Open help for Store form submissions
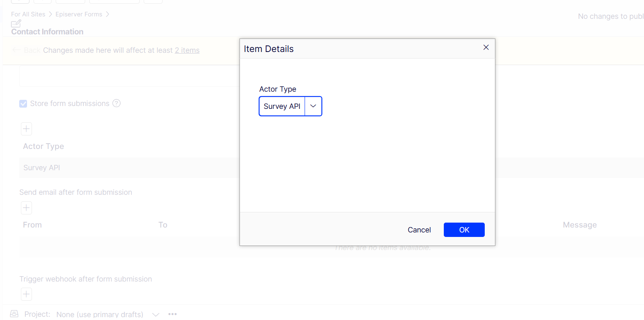The height and width of the screenshot is (320, 644). tap(117, 104)
